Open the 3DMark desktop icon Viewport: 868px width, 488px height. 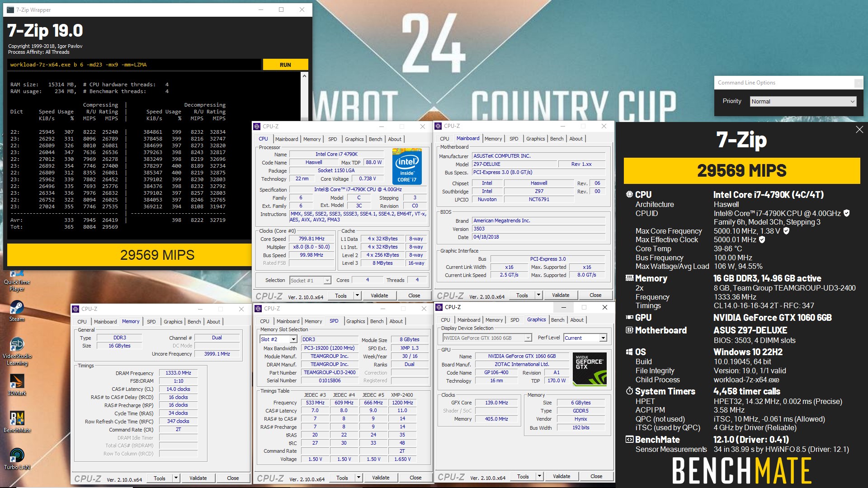pos(17,385)
